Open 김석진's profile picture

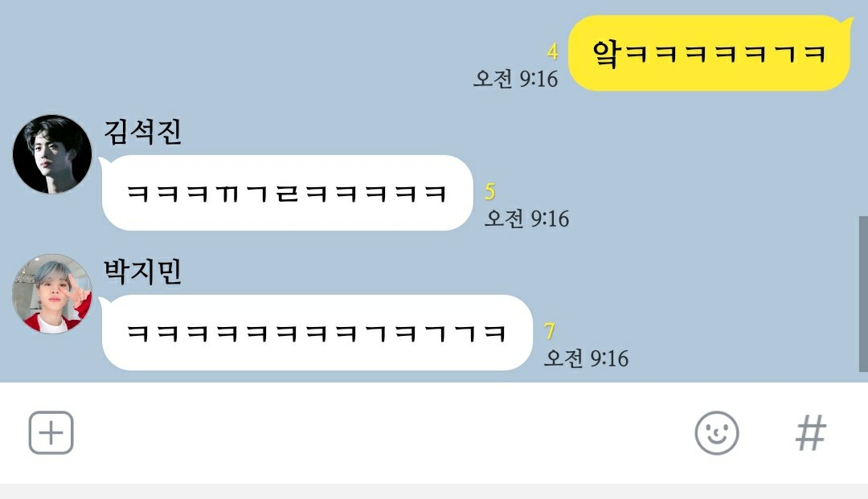tap(52, 154)
